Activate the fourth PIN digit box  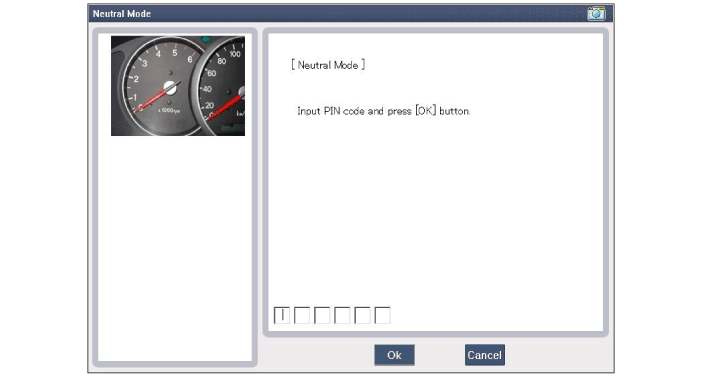click(342, 315)
